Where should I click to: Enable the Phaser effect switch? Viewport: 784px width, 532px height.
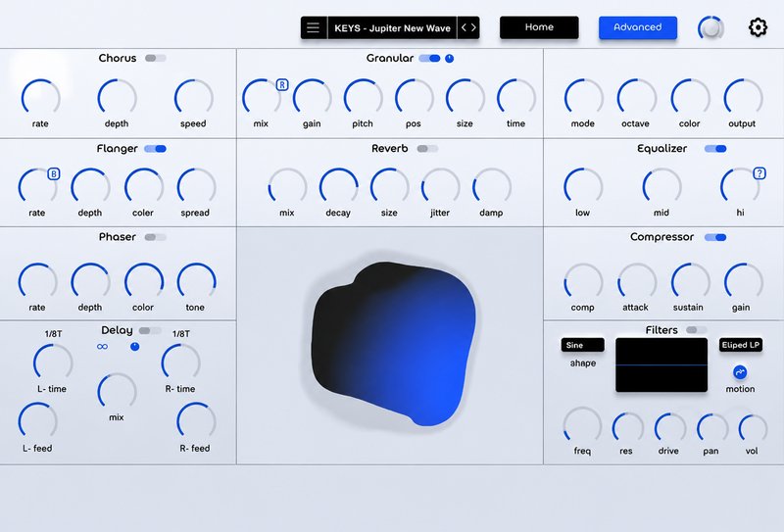(156, 237)
